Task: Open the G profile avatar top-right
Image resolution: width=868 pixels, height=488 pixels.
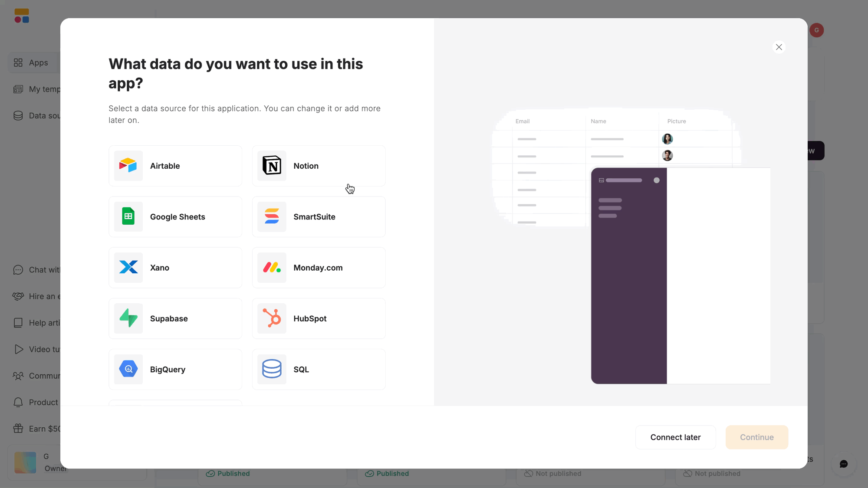Action: pos(816,30)
